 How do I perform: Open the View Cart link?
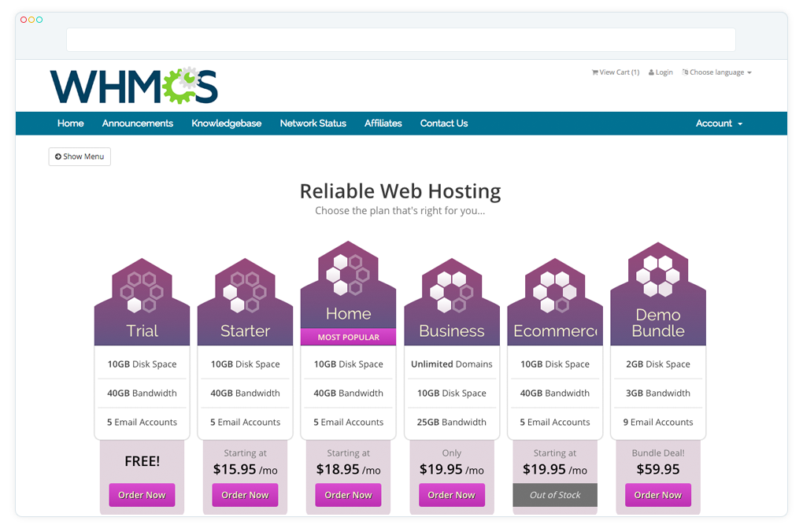point(616,72)
